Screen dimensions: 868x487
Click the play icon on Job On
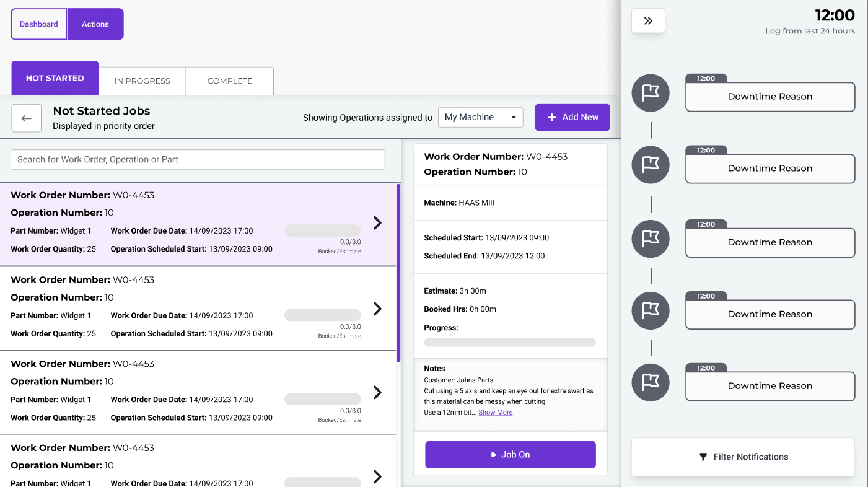[x=494, y=455]
